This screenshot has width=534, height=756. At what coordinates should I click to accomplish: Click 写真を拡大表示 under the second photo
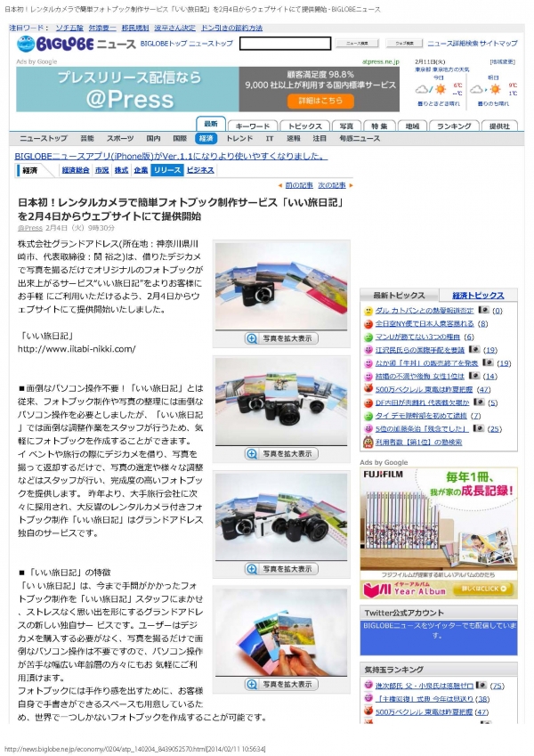pyautogui.click(x=281, y=454)
